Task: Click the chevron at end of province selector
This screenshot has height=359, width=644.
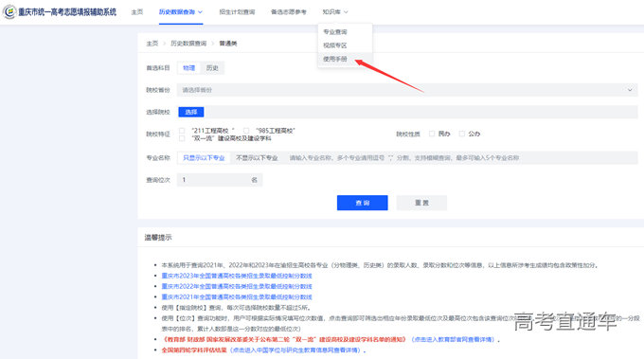Action: click(x=630, y=90)
